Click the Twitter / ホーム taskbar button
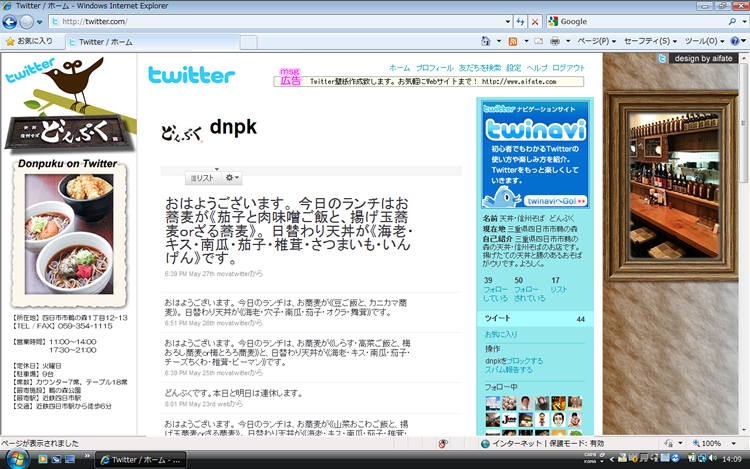Screen dimensions: 750x469 click(141, 460)
